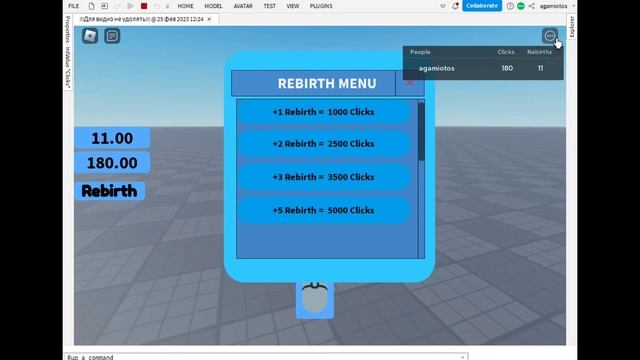Buy +1 Rebirth for 1000 Clicks
This screenshot has width=640, height=360.
tap(323, 112)
